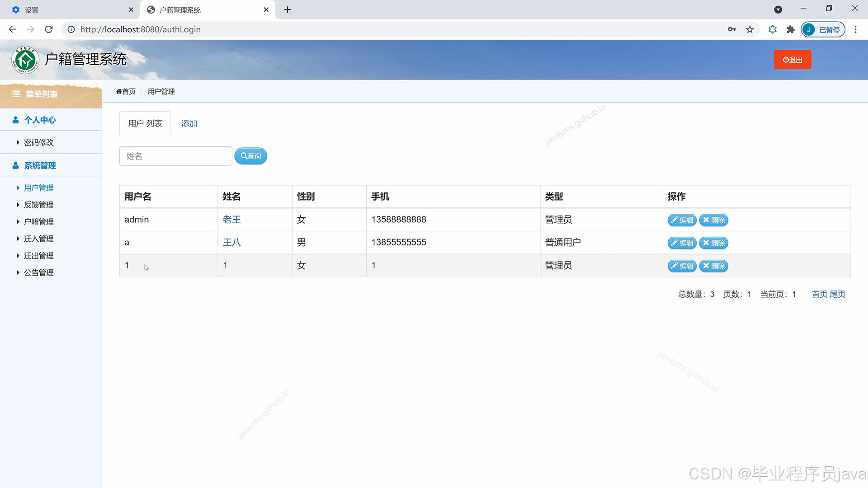This screenshot has height=488, width=868.
Task: Click the browser forward arrow
Action: tap(30, 29)
